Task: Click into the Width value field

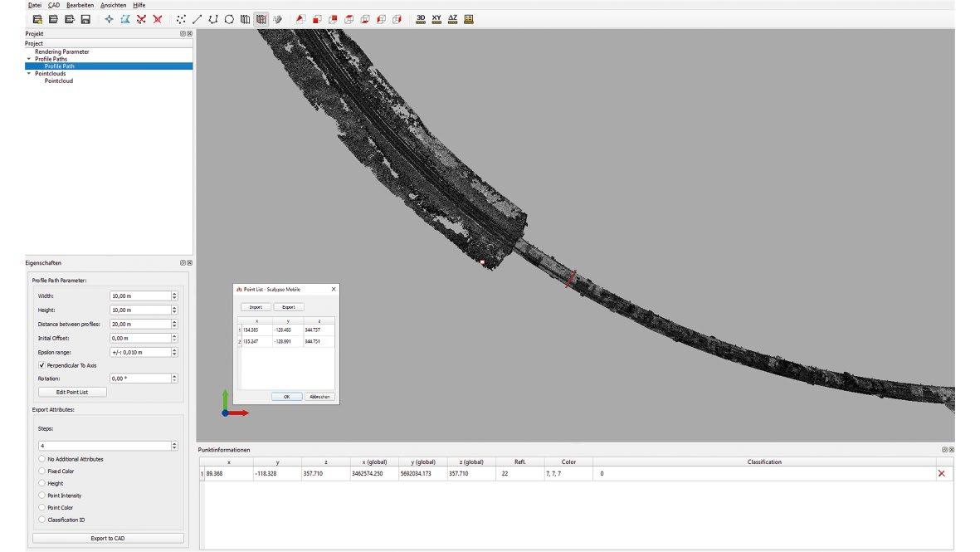Action: 140,296
